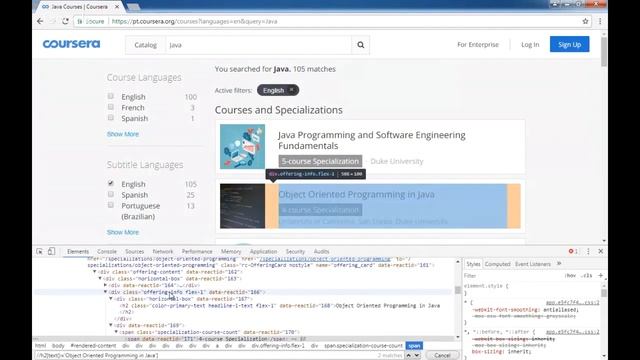Open the Chrome three-dot menu

click(x=600, y=21)
